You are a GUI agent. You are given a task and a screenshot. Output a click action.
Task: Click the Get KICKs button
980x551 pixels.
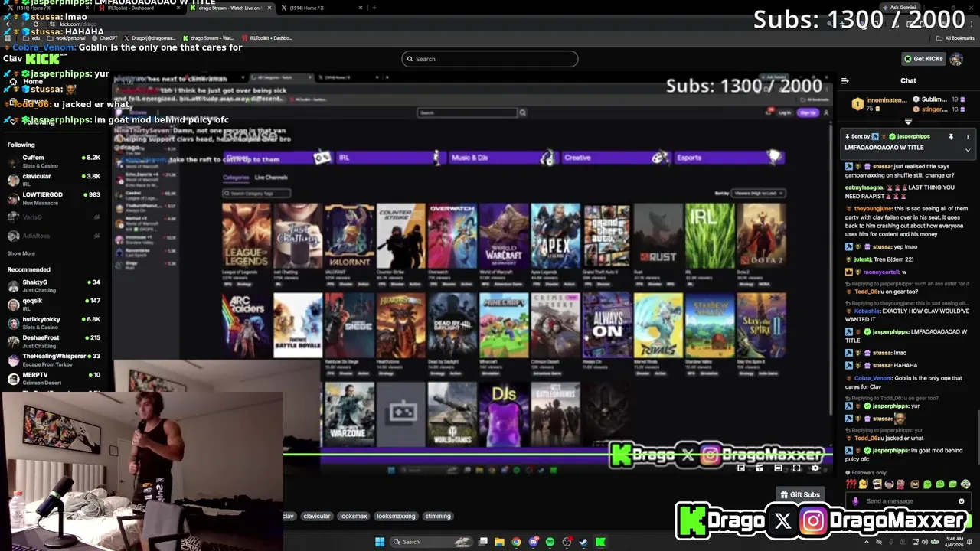click(x=923, y=59)
